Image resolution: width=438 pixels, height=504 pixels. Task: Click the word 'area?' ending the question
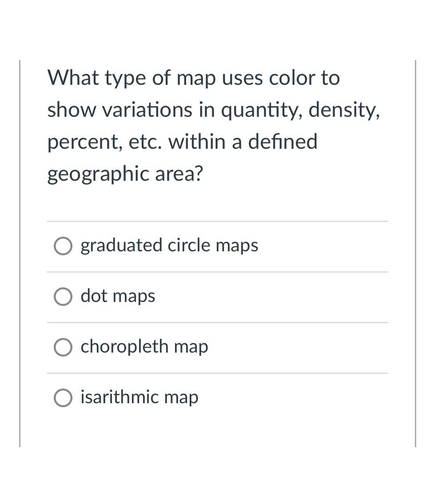(179, 174)
